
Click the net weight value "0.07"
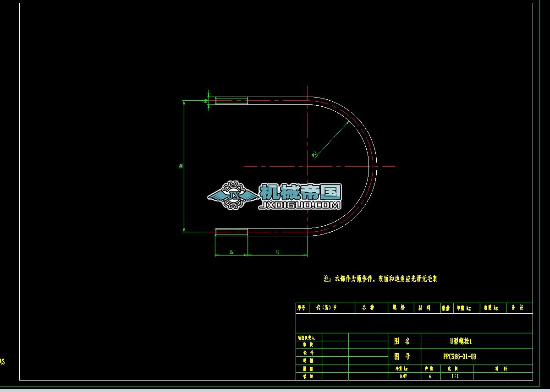coord(402,376)
